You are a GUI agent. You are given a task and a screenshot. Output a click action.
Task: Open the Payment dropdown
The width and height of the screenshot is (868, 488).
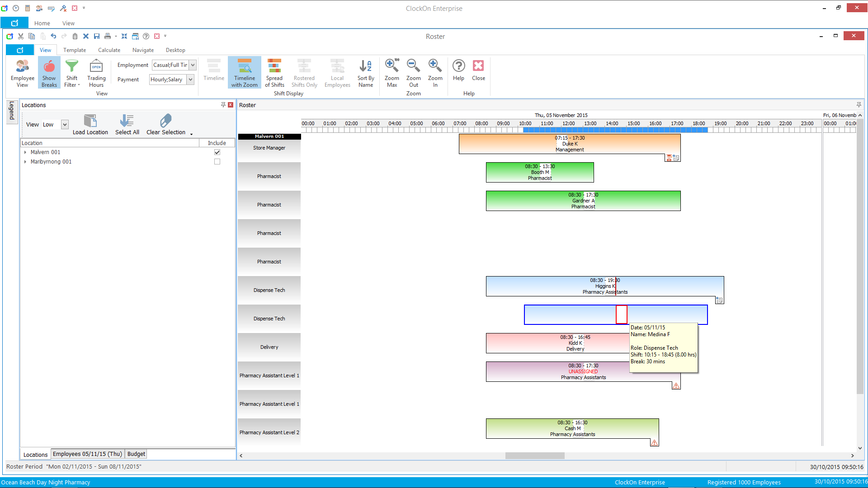pyautogui.click(x=191, y=80)
